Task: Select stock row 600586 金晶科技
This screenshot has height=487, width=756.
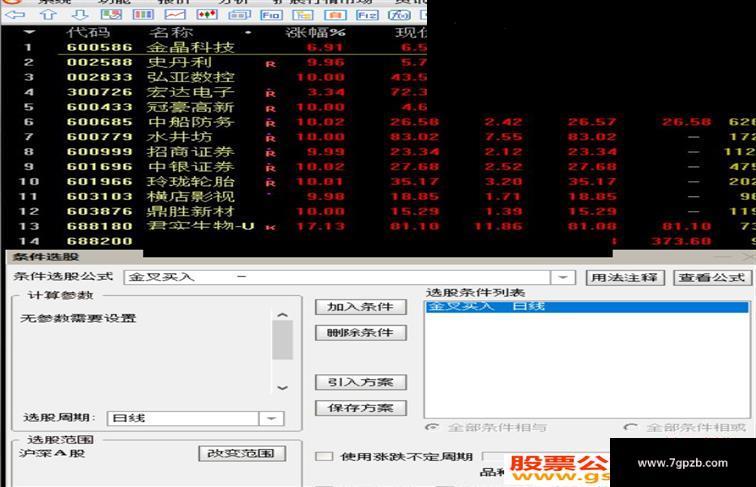Action: click(213, 47)
